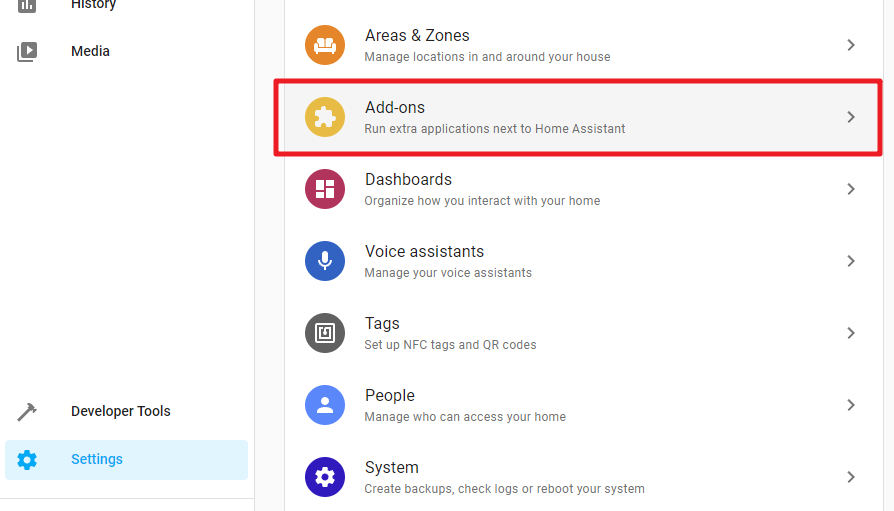
Task: Click the Tags NFC icon
Action: (325, 333)
